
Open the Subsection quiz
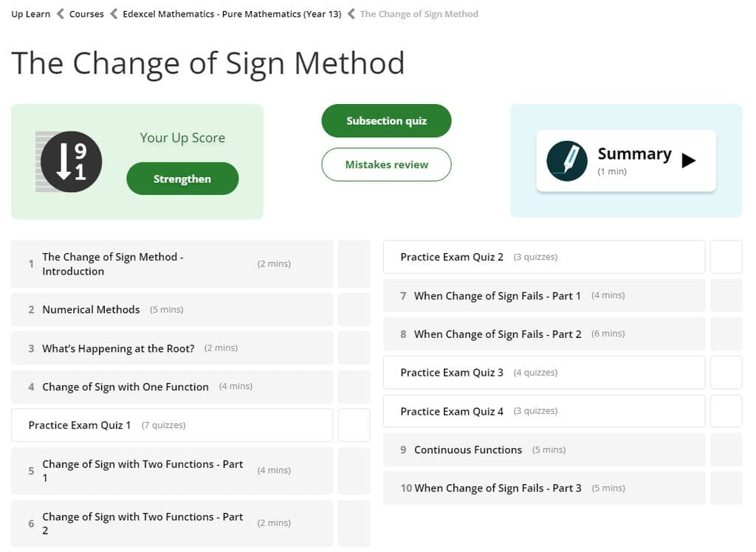pos(386,120)
